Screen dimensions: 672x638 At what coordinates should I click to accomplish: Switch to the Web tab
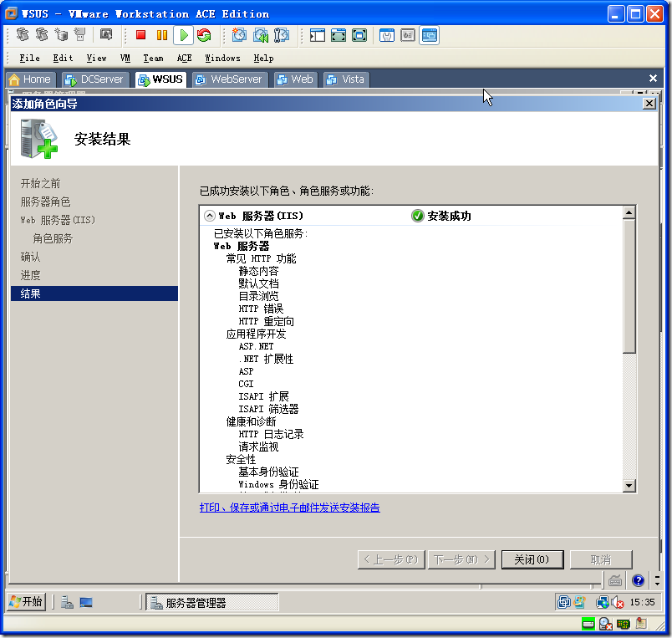pyautogui.click(x=296, y=79)
